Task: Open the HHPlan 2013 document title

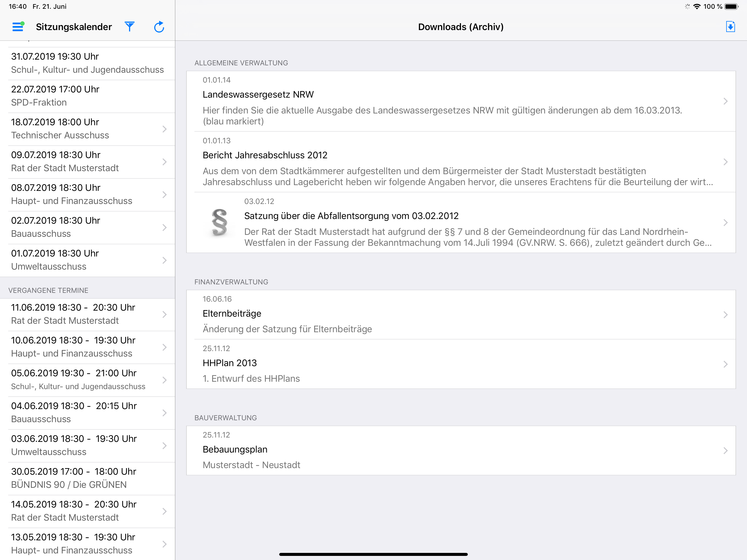Action: pos(230,363)
